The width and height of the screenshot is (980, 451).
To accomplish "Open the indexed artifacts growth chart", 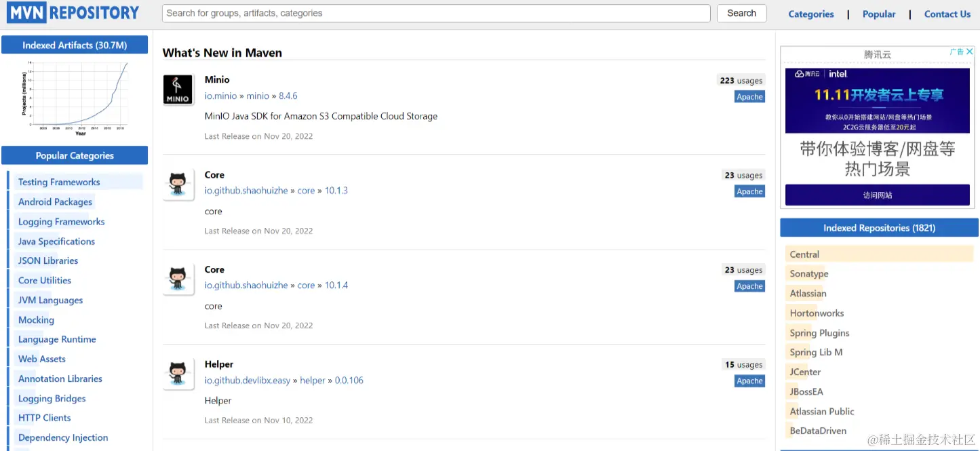I will (75, 98).
